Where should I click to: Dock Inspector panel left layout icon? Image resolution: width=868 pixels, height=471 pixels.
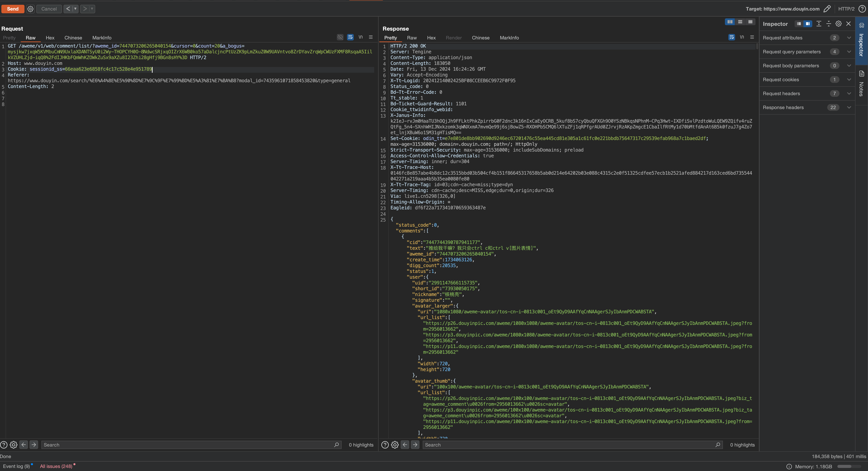coord(799,24)
